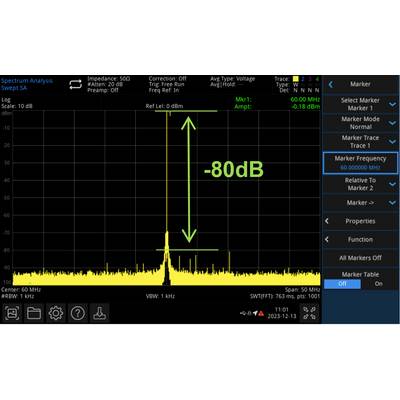
Task: Click the All Markers Off button
Action: pyautogui.click(x=360, y=258)
